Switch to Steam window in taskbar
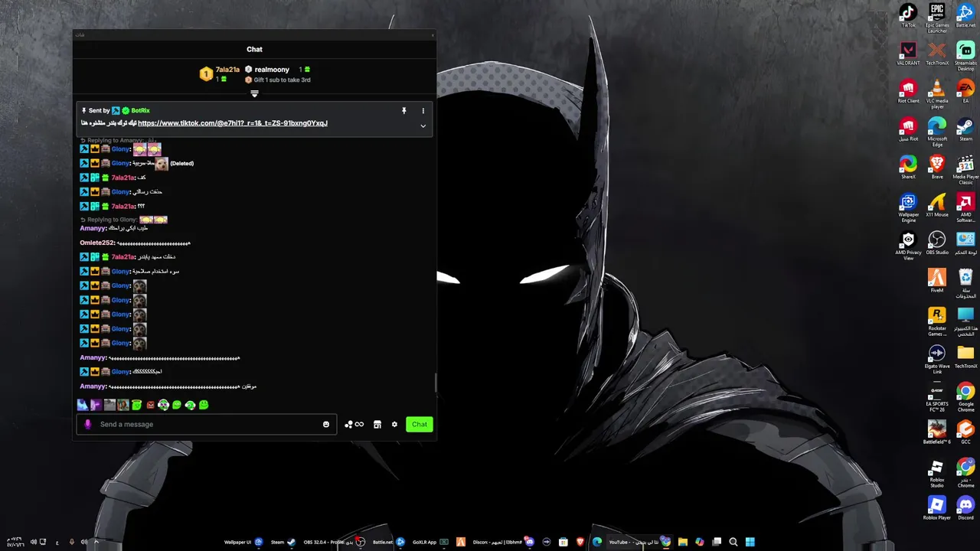The width and height of the screenshot is (980, 551). [x=283, y=542]
